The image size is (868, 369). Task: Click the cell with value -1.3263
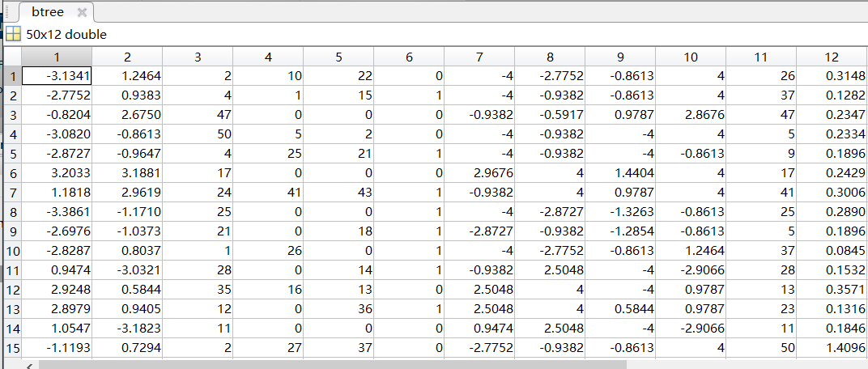(x=620, y=213)
